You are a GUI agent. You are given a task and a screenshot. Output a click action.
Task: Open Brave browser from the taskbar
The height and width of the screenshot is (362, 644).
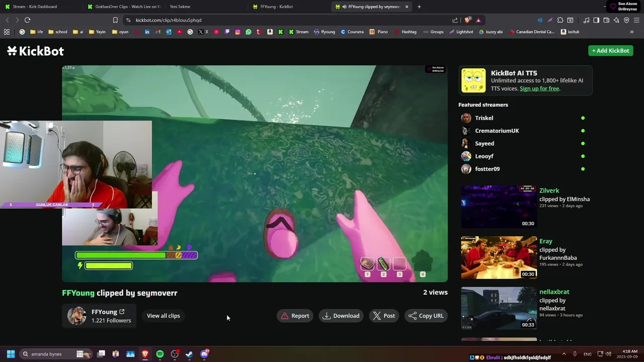[x=145, y=354]
